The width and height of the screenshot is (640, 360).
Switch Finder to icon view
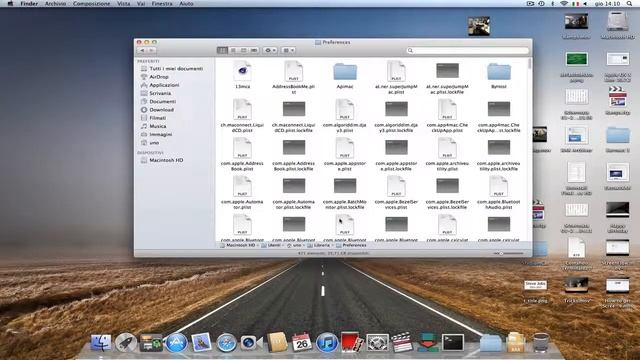coord(222,50)
